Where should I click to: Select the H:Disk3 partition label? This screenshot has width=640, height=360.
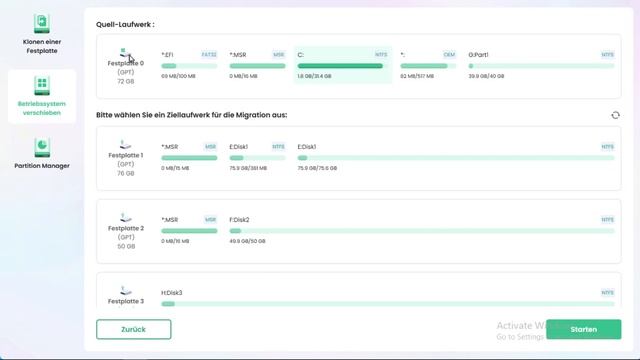[x=171, y=293]
